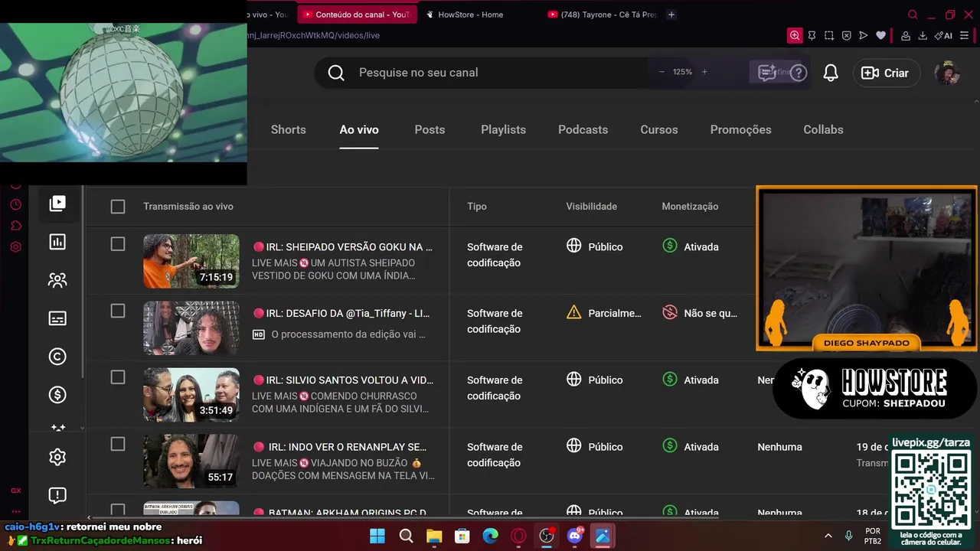Select checkbox for SHEIPADO VERSÃO GOKU stream
The width and height of the screenshot is (980, 551).
(117, 244)
